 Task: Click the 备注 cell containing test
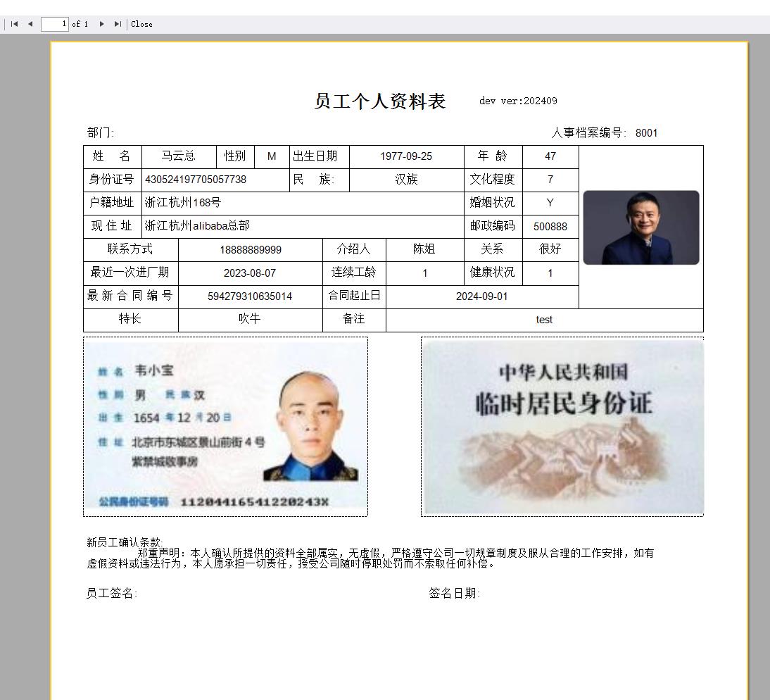point(544,319)
